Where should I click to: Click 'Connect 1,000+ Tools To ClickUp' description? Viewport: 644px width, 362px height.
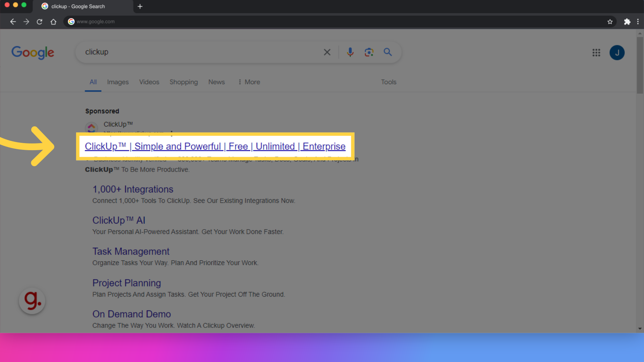[x=194, y=201]
